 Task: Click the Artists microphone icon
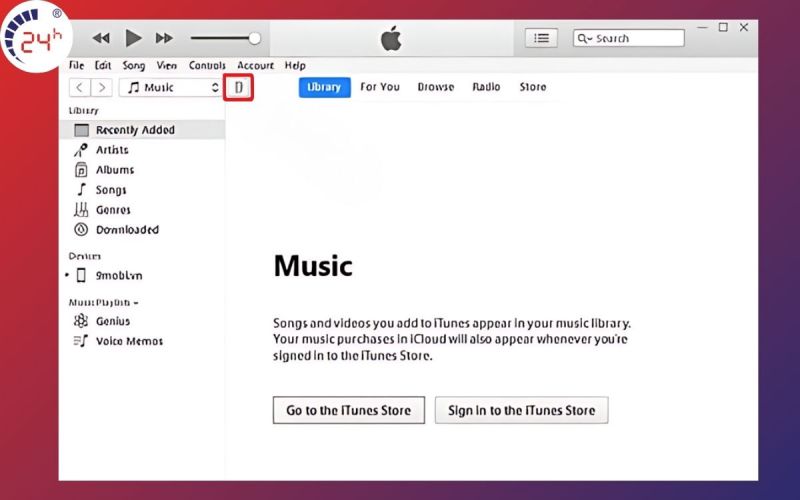pos(81,150)
